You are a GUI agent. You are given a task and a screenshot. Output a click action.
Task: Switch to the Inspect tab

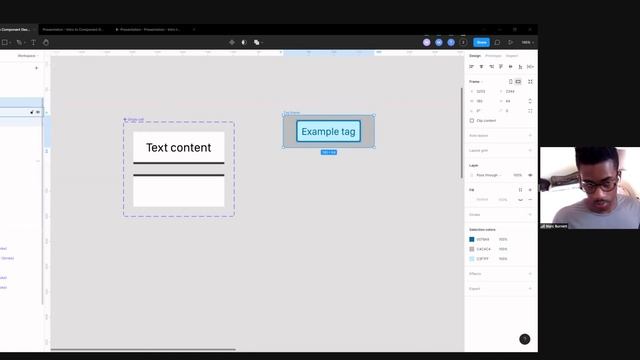click(512, 56)
